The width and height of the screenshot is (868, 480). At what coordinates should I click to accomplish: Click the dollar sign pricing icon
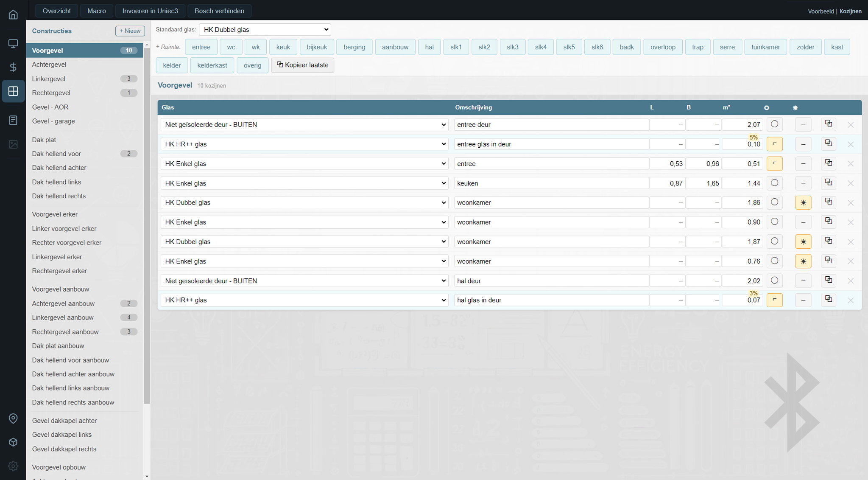[x=13, y=67]
